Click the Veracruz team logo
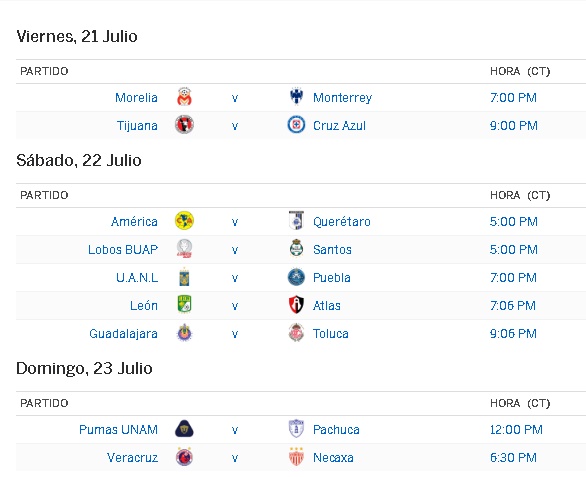The image size is (586, 477). pos(184,456)
